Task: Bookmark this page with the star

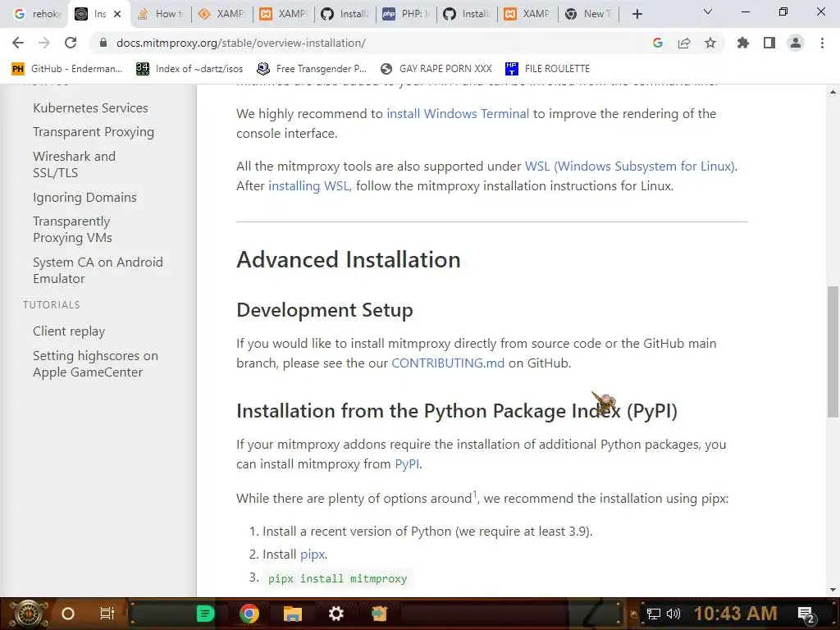Action: click(x=710, y=43)
